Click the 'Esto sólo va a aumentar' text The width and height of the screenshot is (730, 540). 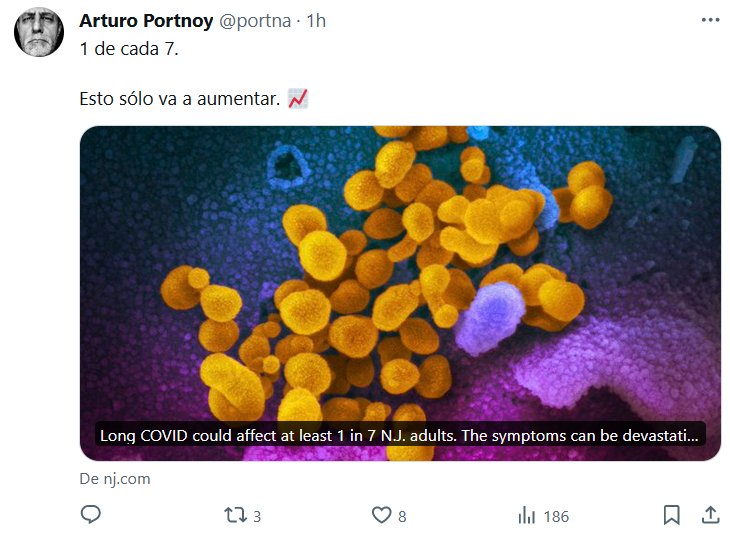(180, 99)
